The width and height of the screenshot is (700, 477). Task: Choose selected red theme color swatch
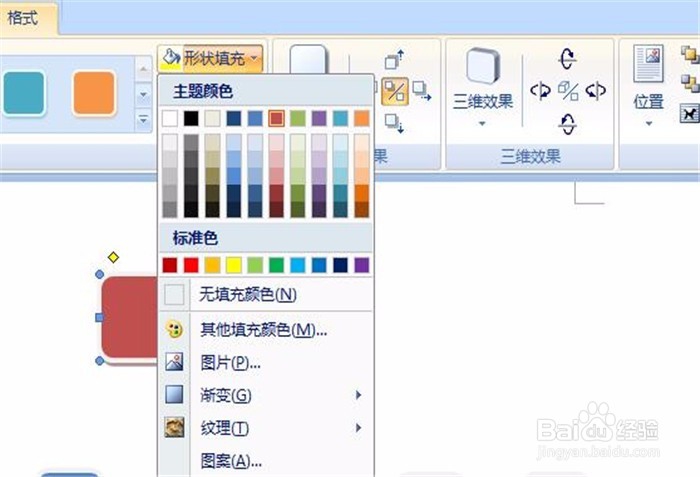click(x=276, y=118)
